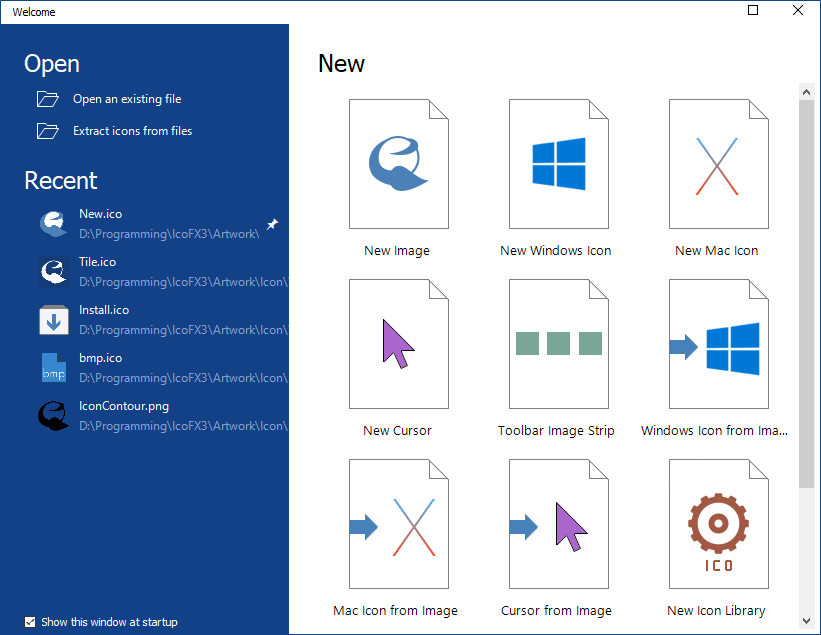Click Extract icons from files
The width and height of the screenshot is (821, 635).
[132, 131]
